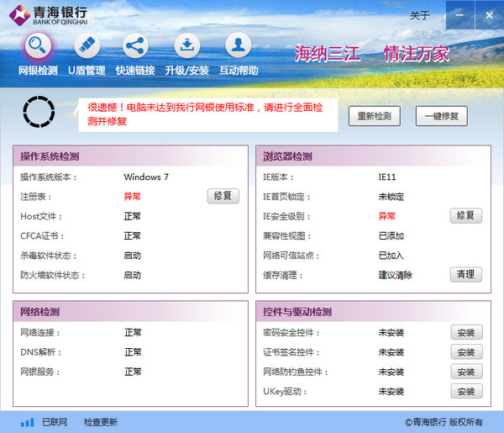Click the 未锁定 value for IE首页锁定
This screenshot has height=433, width=504.
point(391,197)
